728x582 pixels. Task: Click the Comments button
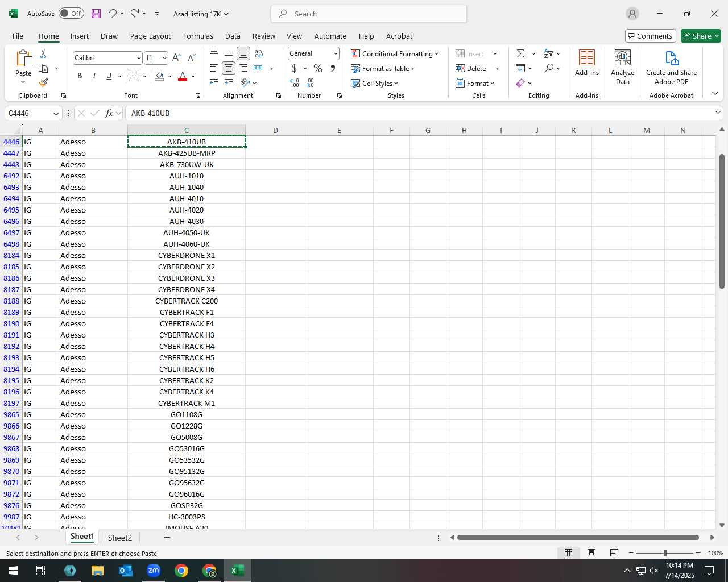point(650,36)
